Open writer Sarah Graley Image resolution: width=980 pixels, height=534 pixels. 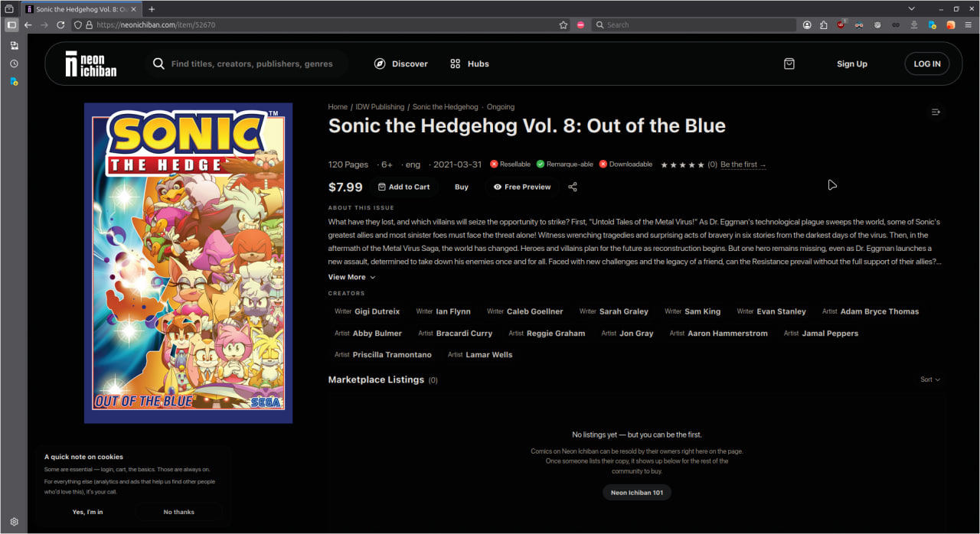pos(614,311)
